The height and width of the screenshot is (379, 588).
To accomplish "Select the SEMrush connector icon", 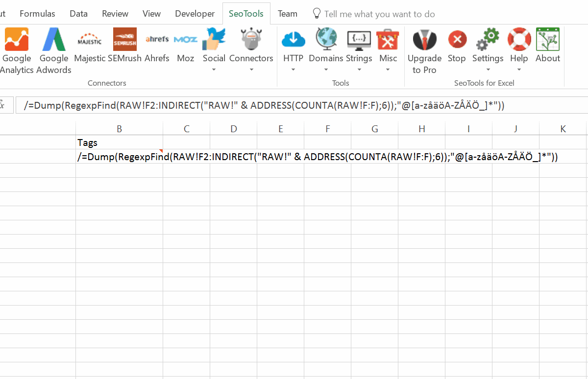I will [x=124, y=39].
